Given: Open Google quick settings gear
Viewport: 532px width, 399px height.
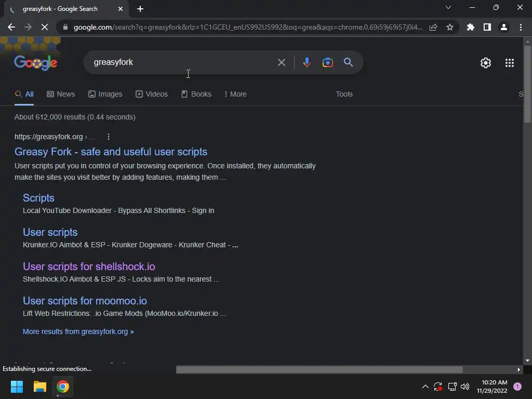Looking at the screenshot, I should [x=486, y=63].
